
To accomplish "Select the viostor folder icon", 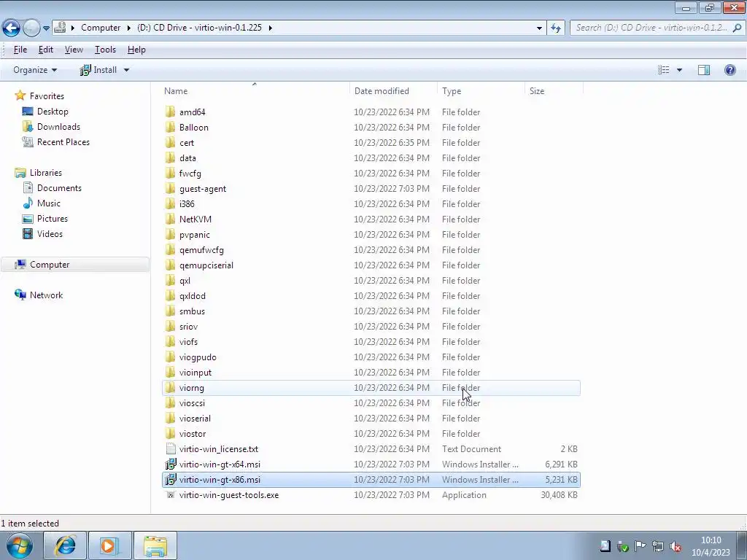I will (x=170, y=433).
